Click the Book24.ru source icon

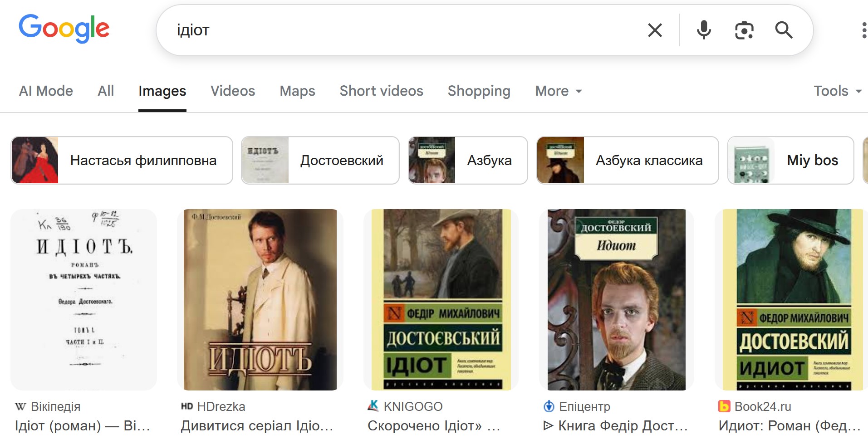(724, 406)
